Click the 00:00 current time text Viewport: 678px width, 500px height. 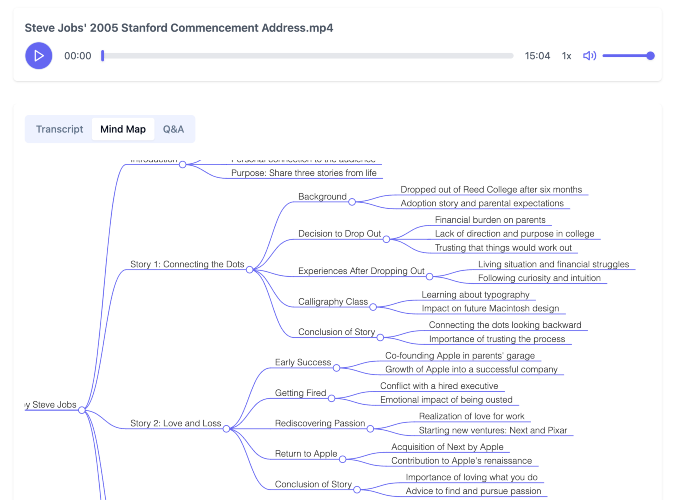click(x=78, y=56)
